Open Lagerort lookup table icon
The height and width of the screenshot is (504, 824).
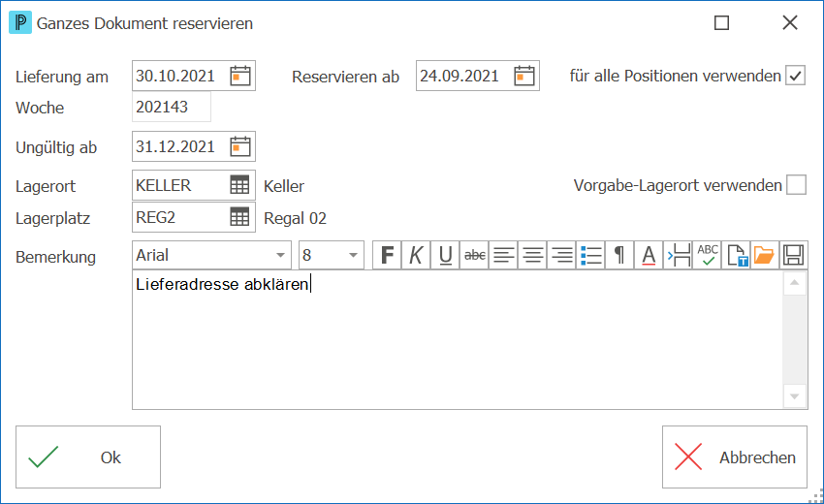coord(239,185)
